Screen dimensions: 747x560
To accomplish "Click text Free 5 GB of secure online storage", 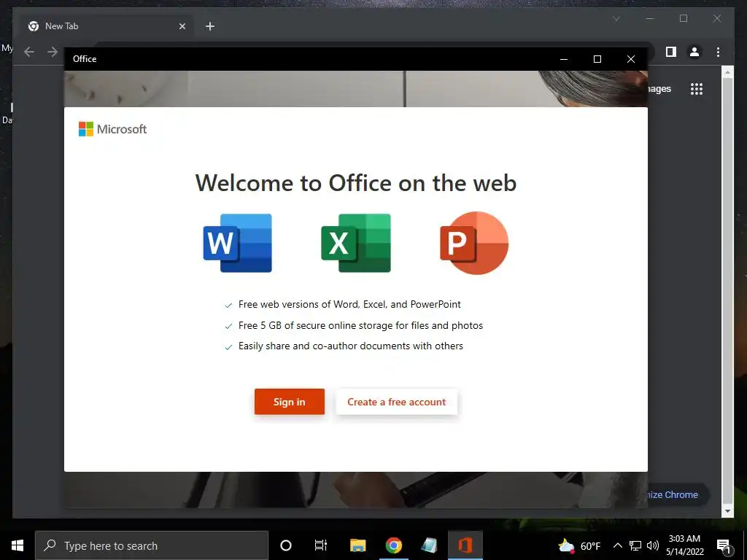I will [360, 325].
